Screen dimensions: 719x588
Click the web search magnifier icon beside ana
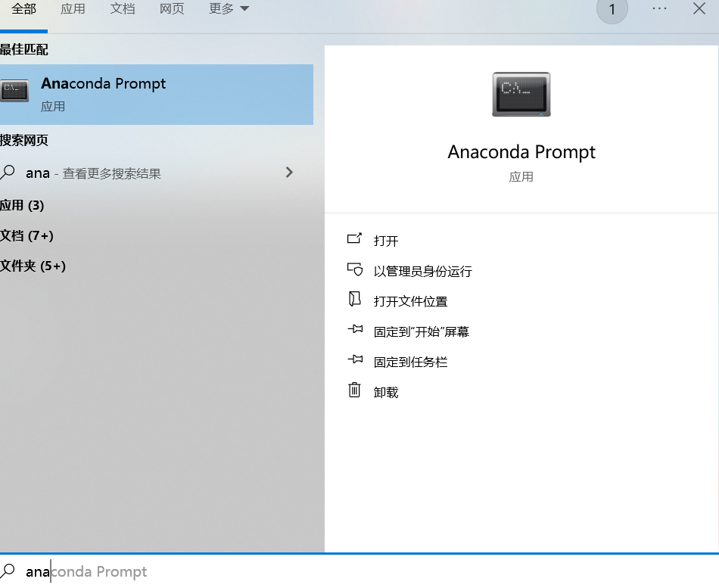8,173
